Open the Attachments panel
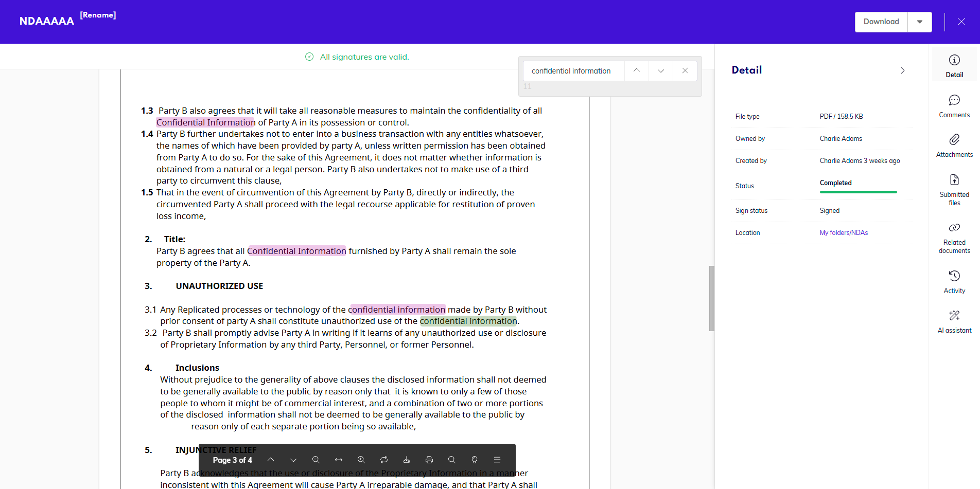980x489 pixels. pyautogui.click(x=954, y=146)
